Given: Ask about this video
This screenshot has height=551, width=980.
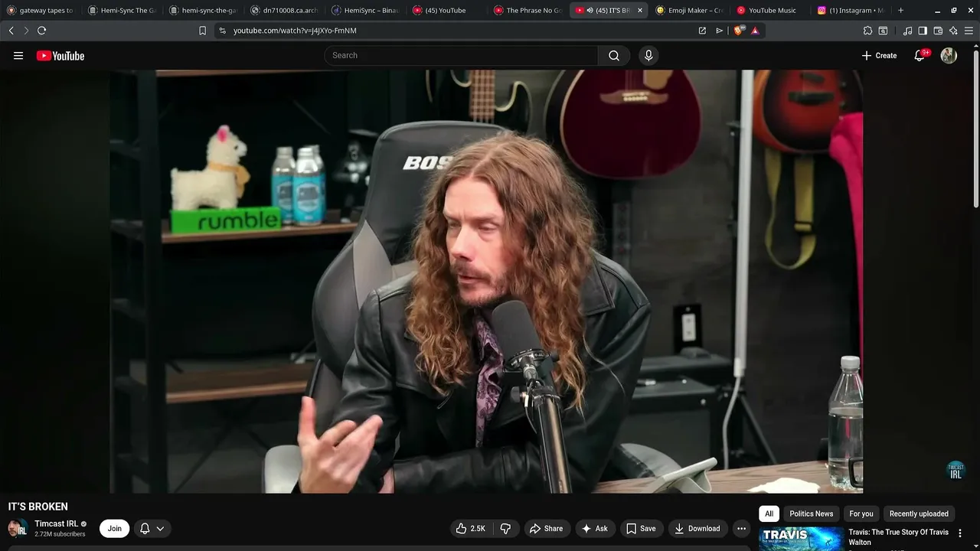Looking at the screenshot, I should [594, 528].
